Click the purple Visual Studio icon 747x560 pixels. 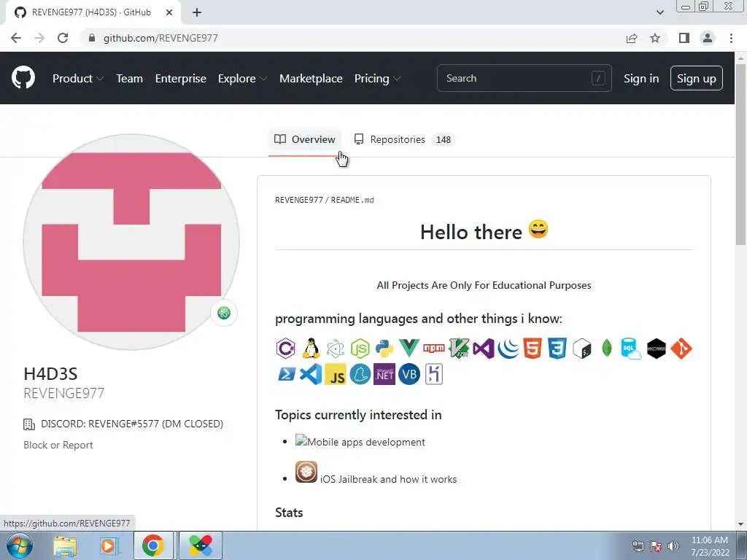[484, 348]
